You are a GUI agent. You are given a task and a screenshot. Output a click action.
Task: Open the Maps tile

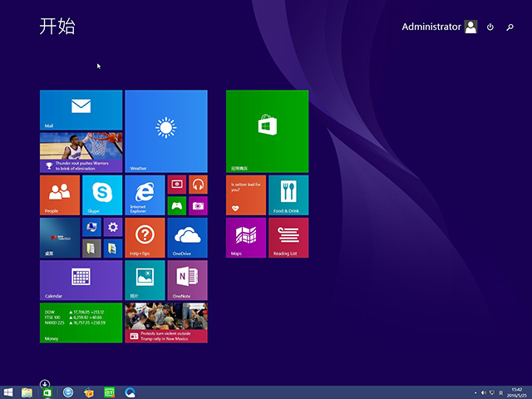click(x=246, y=238)
